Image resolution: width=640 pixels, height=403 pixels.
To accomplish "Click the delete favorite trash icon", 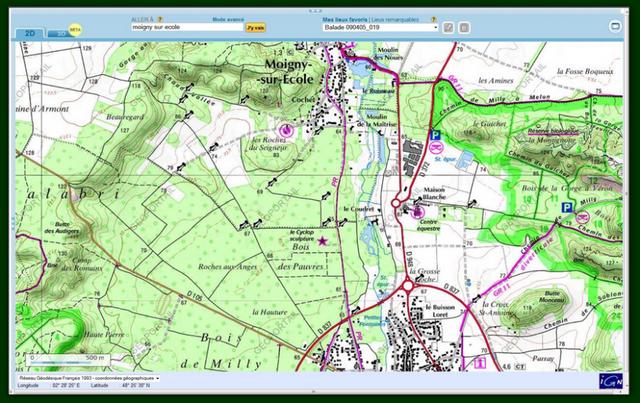I will click(x=464, y=28).
